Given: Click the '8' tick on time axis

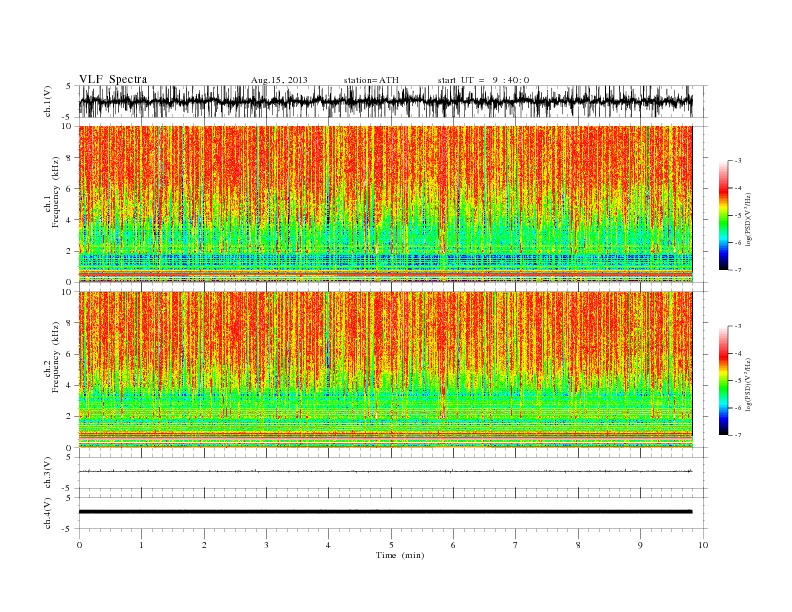Looking at the screenshot, I should tap(578, 545).
